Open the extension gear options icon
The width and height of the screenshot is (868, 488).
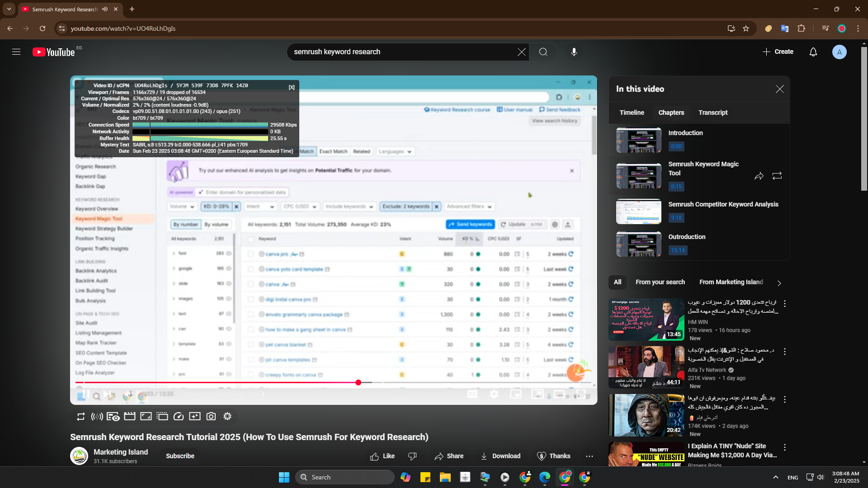point(227,417)
